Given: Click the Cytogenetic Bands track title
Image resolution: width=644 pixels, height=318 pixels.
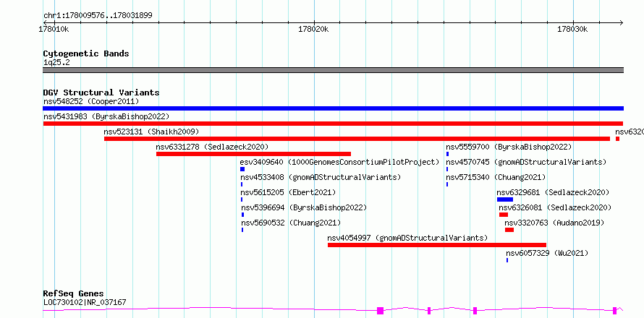Looking at the screenshot, I should tap(86, 53).
